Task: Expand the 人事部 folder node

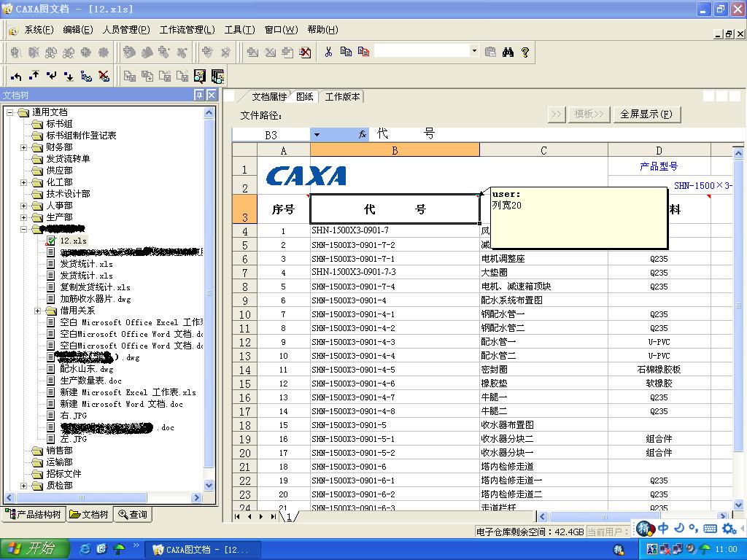Action: pos(23,206)
